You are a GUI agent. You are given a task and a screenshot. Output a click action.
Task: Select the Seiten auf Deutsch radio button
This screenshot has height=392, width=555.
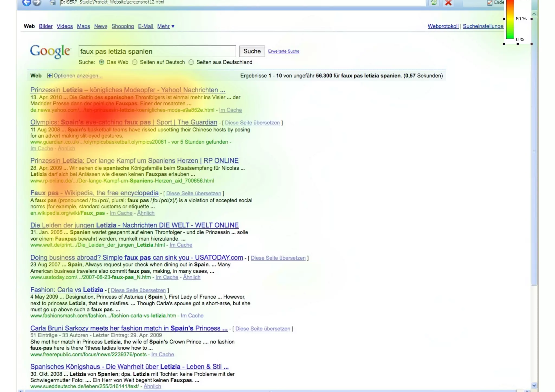pos(135,62)
